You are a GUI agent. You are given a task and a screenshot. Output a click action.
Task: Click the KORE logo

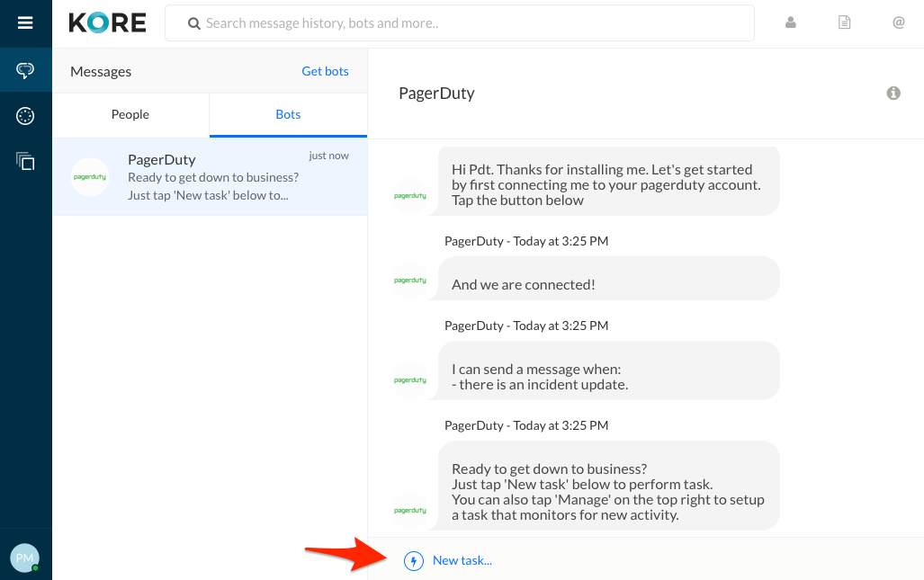[x=107, y=23]
